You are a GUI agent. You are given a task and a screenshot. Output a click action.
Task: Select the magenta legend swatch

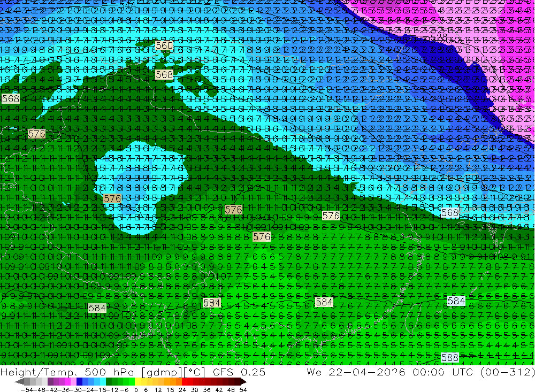68,382
